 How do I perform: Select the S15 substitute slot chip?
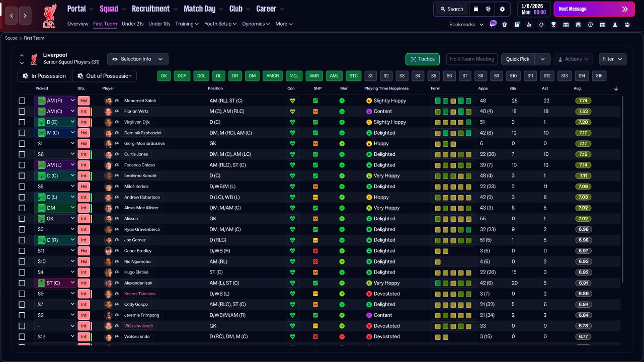coord(599,76)
